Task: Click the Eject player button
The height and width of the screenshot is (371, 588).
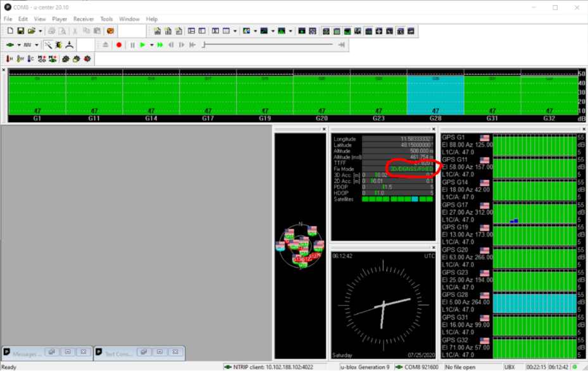Action: click(105, 45)
